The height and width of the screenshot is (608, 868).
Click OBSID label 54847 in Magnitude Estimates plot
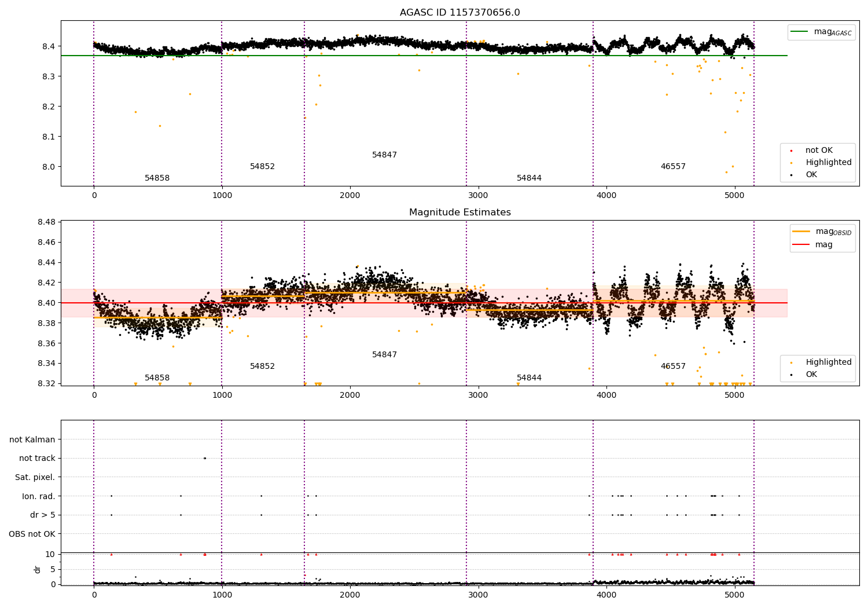pyautogui.click(x=384, y=355)
